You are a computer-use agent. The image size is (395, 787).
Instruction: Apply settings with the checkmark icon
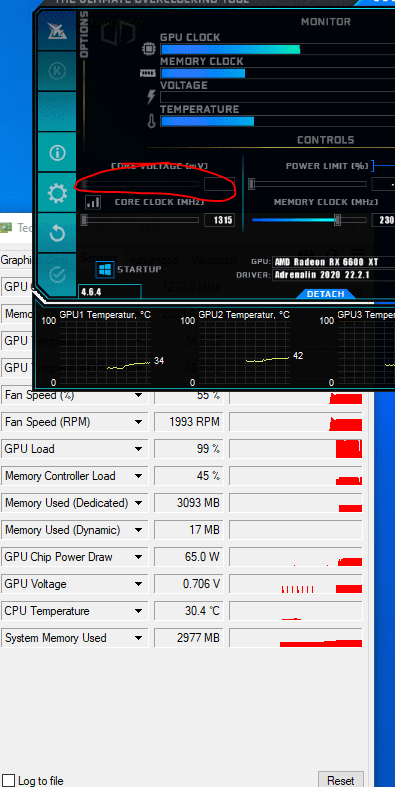57,274
